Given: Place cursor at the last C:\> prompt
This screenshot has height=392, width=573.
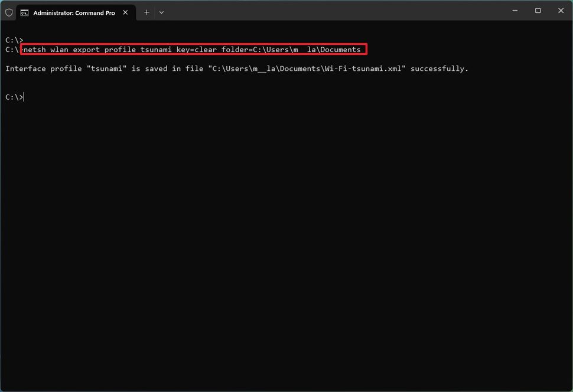Looking at the screenshot, I should coord(24,97).
